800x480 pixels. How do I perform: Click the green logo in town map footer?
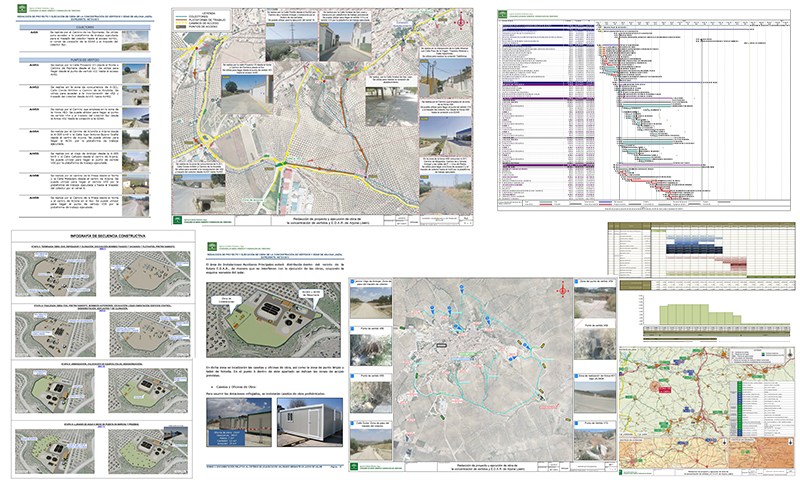(x=354, y=466)
